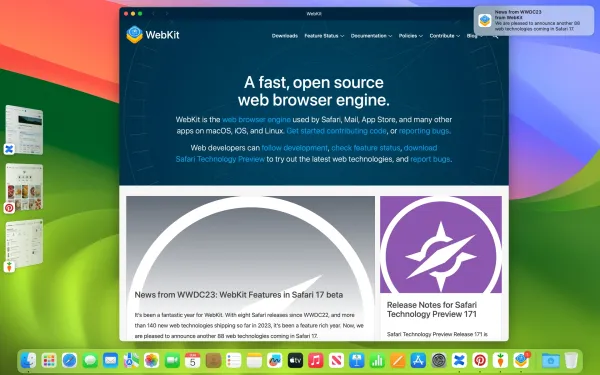Open the Trash in the Dock
Screen dimensions: 600x375
coord(571,360)
